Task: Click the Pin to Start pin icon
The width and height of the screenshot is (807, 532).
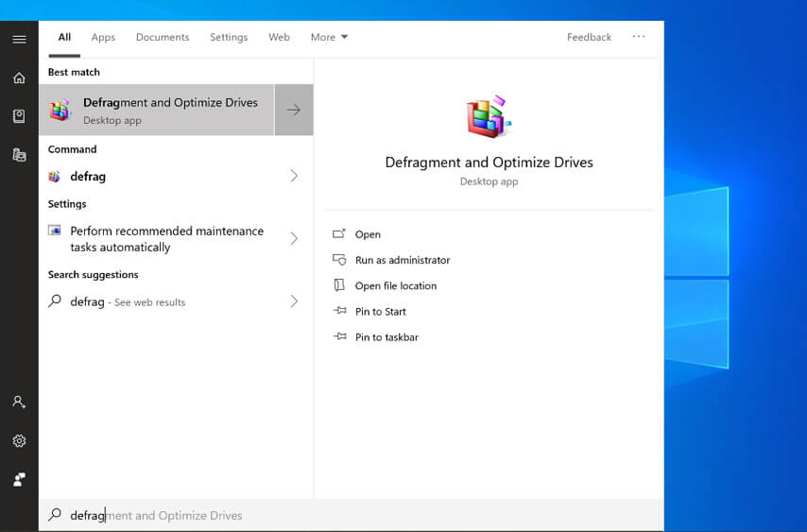Action: pos(339,311)
